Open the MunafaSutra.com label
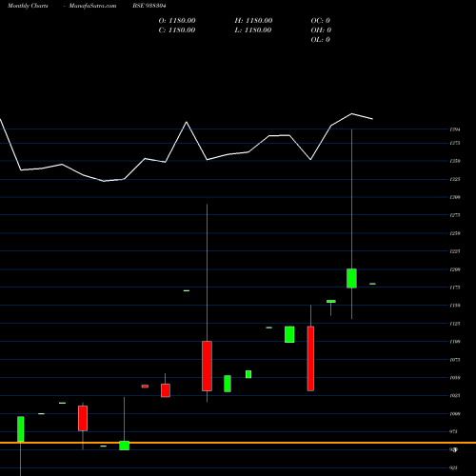476x476 pixels. (x=92, y=6)
